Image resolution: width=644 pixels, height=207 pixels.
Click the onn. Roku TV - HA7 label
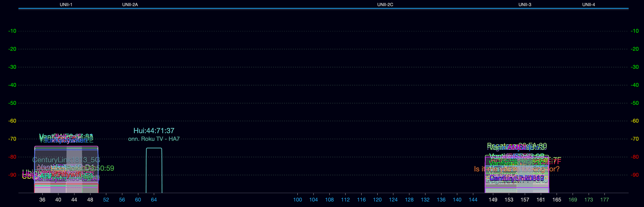click(x=154, y=139)
